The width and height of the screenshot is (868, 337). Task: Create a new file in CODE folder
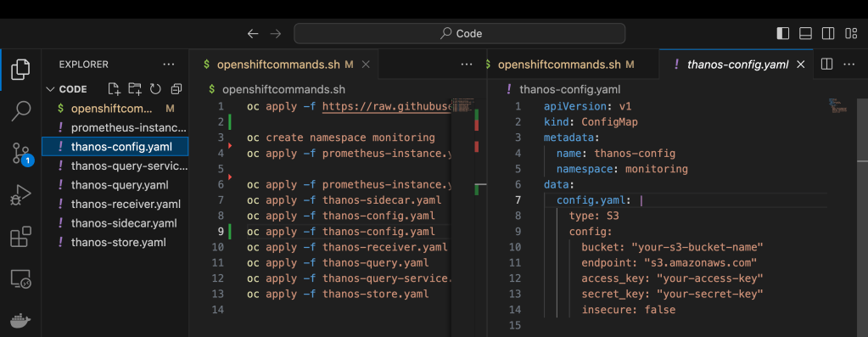(x=114, y=89)
